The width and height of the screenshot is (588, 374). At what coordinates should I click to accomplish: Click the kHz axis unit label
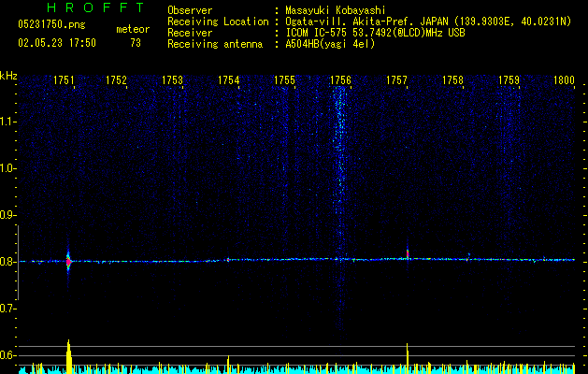pos(8,76)
